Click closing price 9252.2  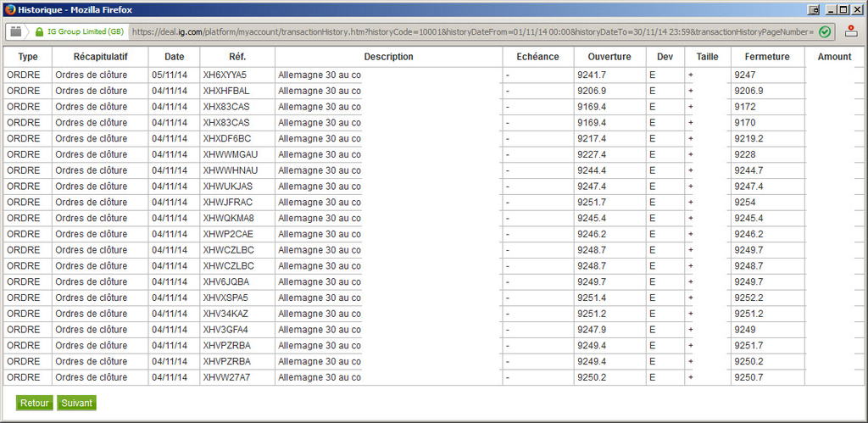tap(749, 298)
